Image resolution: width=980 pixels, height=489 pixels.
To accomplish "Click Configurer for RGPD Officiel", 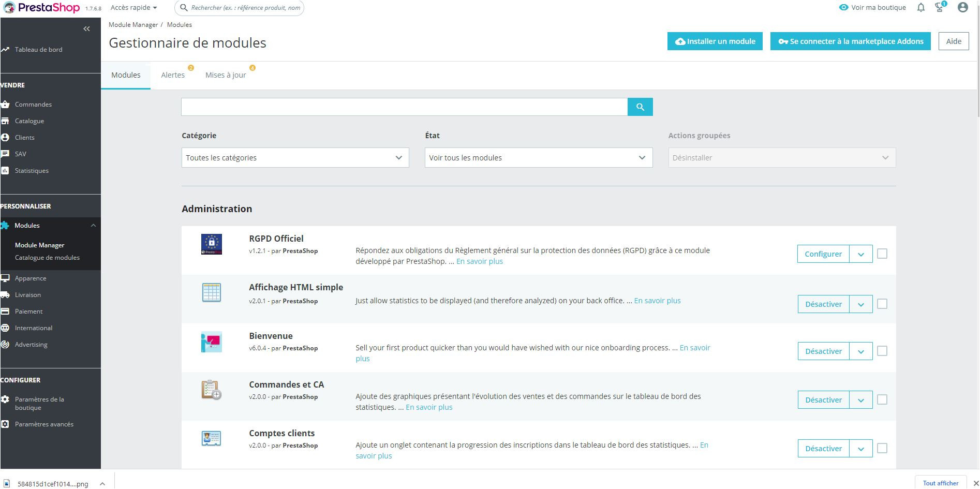I will pyautogui.click(x=823, y=254).
